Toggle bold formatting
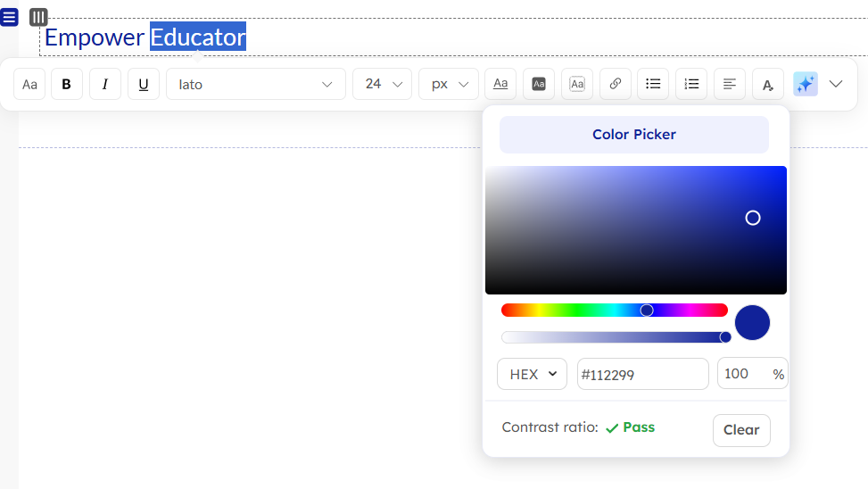Viewport: 868px width, 489px height. pyautogui.click(x=67, y=84)
